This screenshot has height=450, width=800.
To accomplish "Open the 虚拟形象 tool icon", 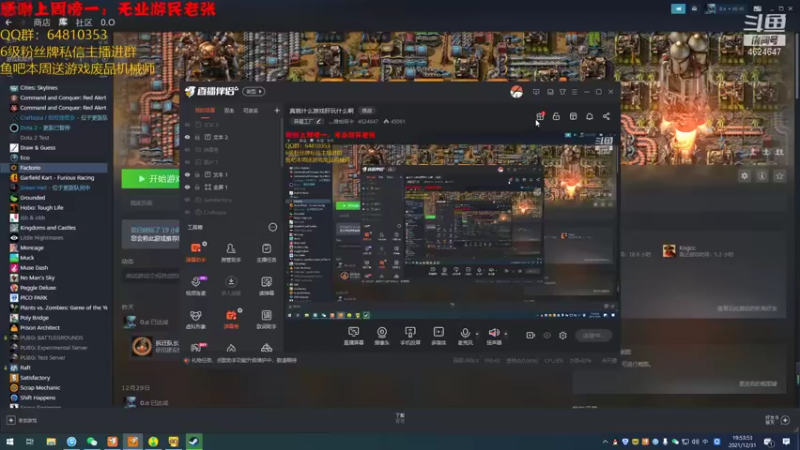I will [x=195, y=319].
